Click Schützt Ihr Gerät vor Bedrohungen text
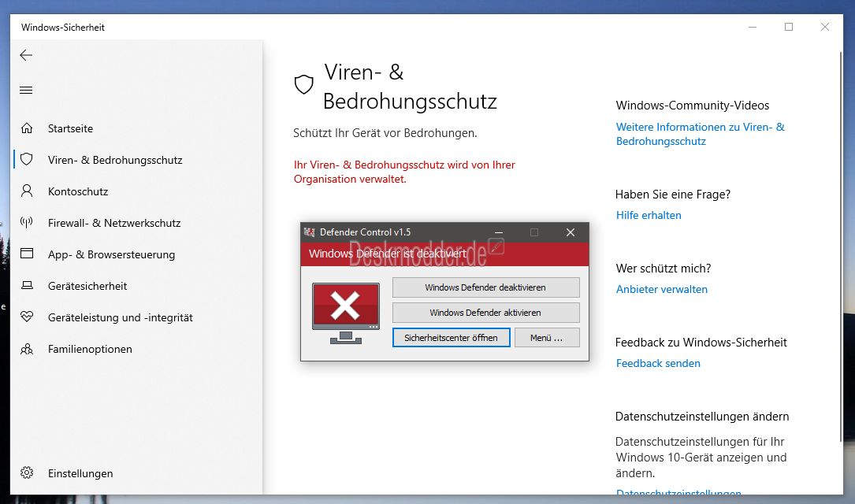The image size is (855, 504). tap(385, 133)
